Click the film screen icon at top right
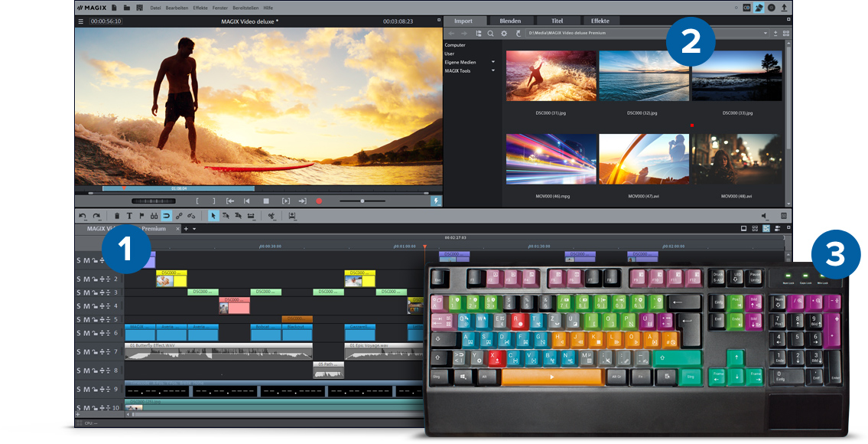The height and width of the screenshot is (444, 868). (746, 8)
